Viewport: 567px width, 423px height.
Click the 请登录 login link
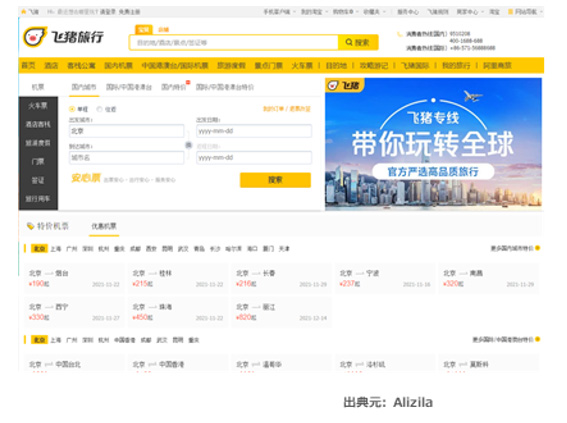pyautogui.click(x=108, y=12)
